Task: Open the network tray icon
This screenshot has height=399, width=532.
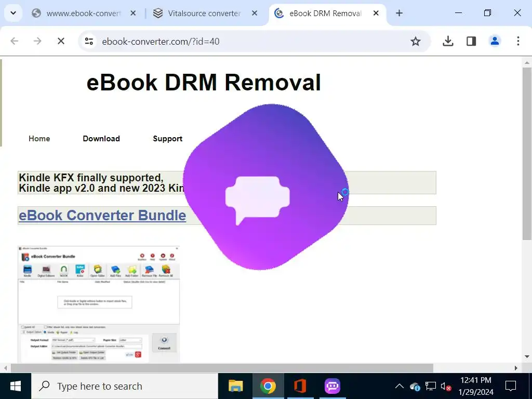Action: tap(431, 386)
